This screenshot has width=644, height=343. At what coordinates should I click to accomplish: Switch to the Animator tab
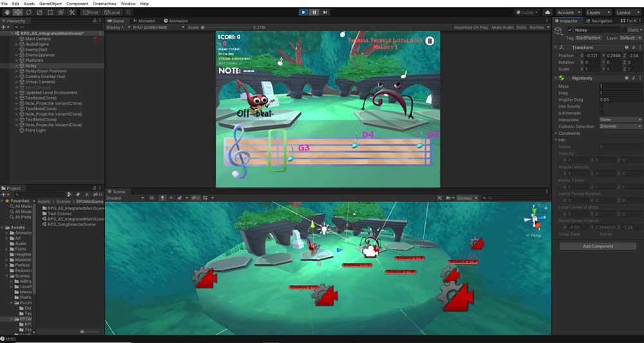click(144, 21)
